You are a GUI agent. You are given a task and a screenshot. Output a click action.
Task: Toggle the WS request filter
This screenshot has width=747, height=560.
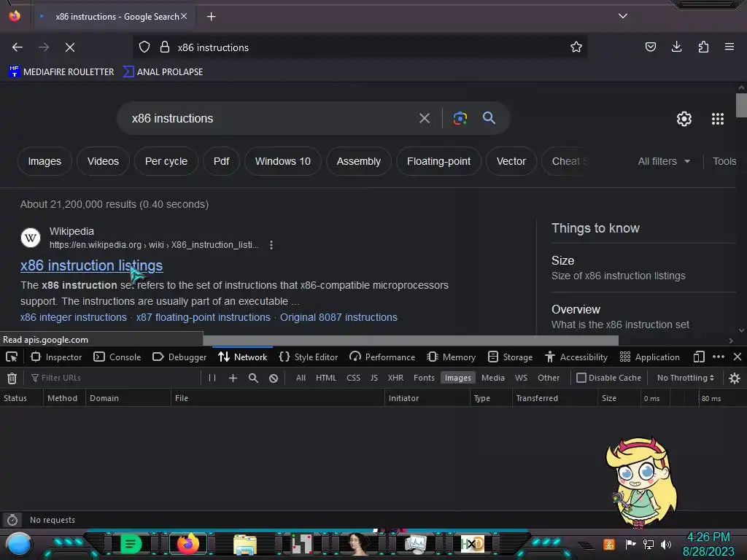pyautogui.click(x=521, y=378)
